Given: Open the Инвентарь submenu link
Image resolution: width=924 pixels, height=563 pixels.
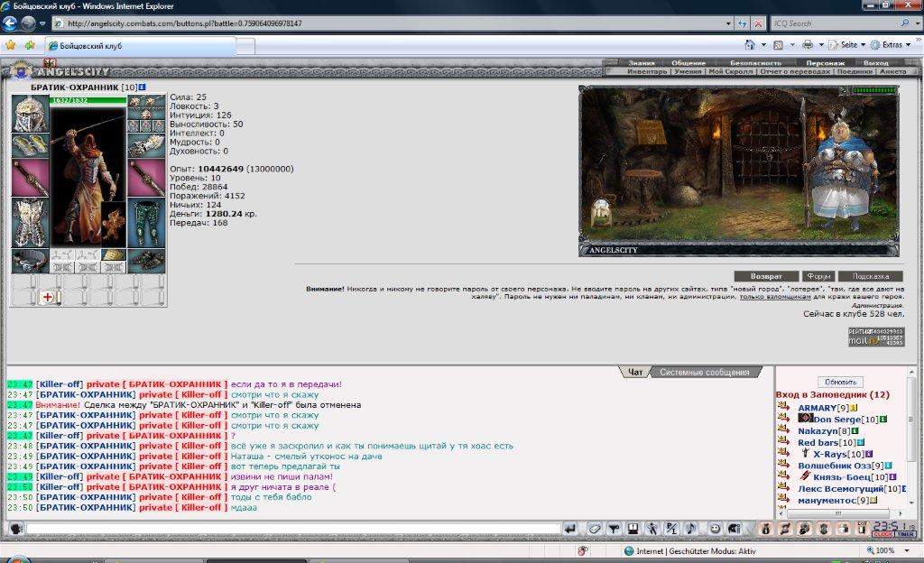Looking at the screenshot, I should [x=647, y=71].
